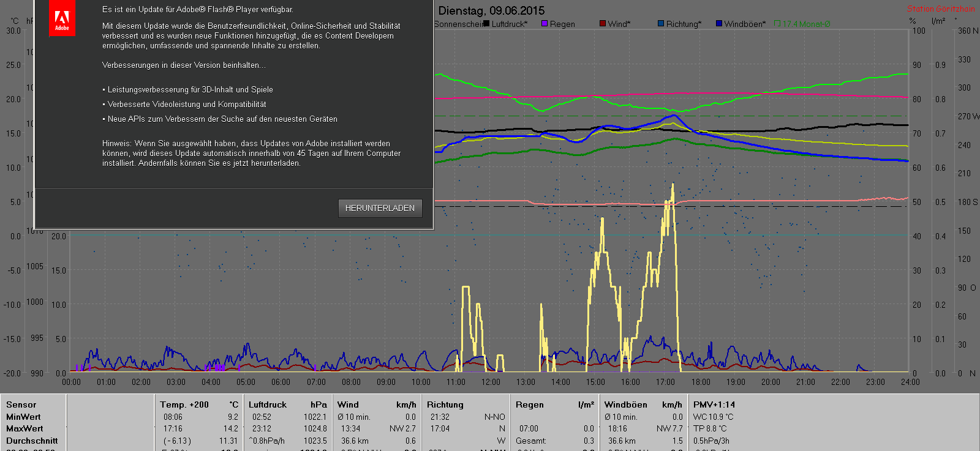
Task: Click the 'Wind' column header in table
Action: pos(348,404)
